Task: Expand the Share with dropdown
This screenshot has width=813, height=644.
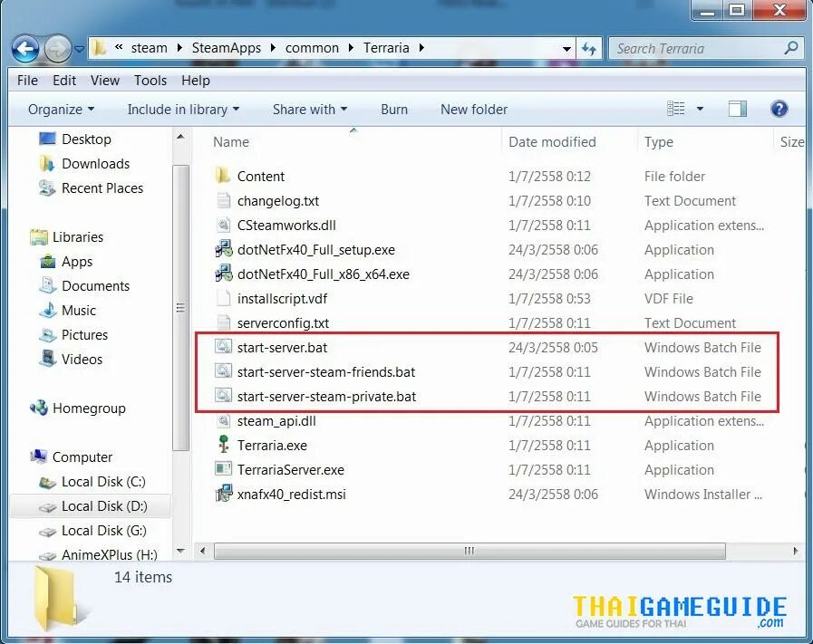Action: coord(310,110)
